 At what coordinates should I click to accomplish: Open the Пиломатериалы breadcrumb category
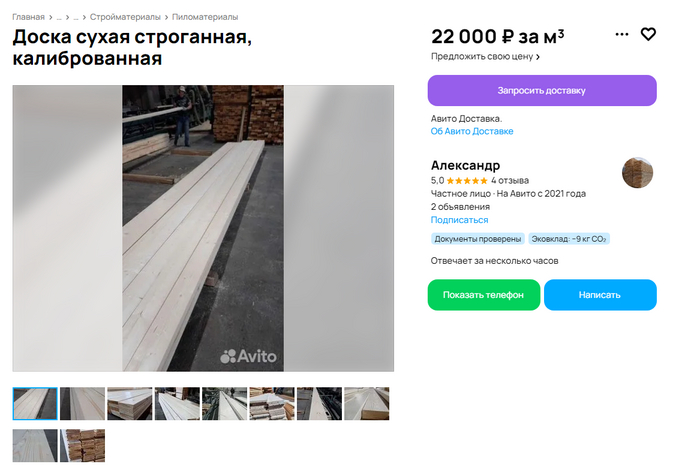[205, 17]
